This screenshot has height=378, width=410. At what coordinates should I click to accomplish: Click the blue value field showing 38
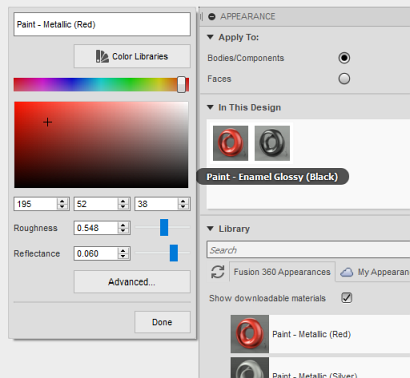click(x=156, y=204)
